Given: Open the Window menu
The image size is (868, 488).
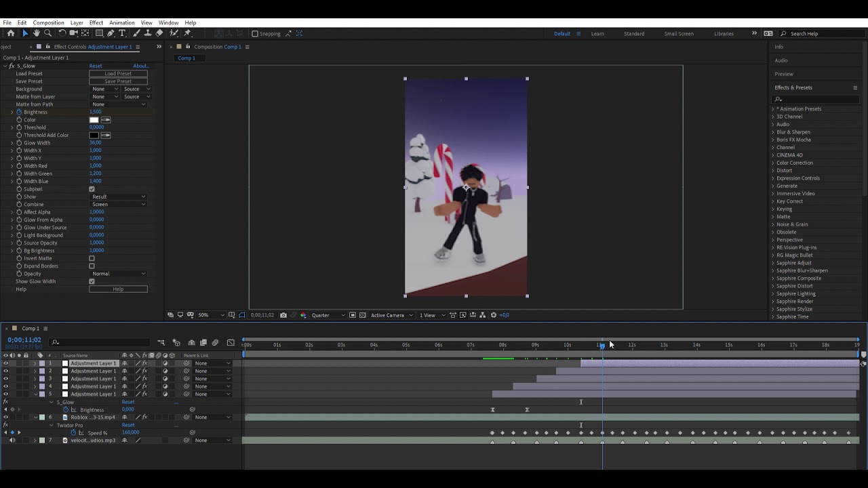Looking at the screenshot, I should pos(168,22).
